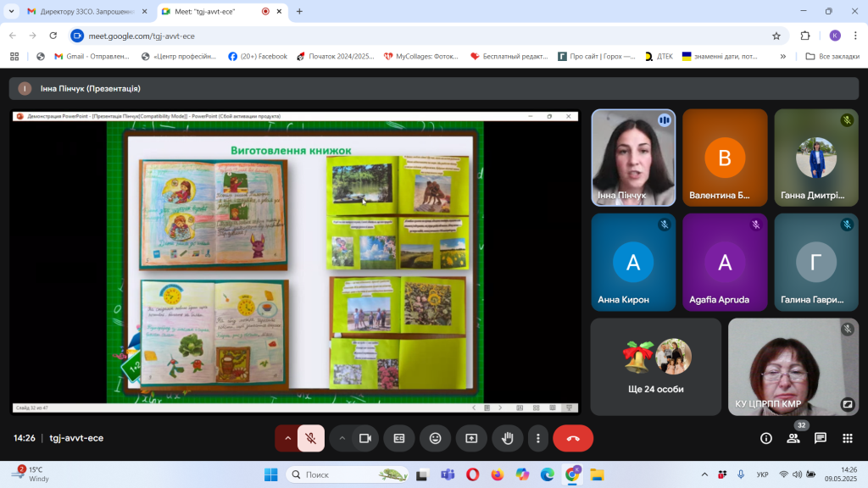This screenshot has height=488, width=868.
Task: Click the 'Ще 24 особи' participants tile
Action: (x=656, y=366)
